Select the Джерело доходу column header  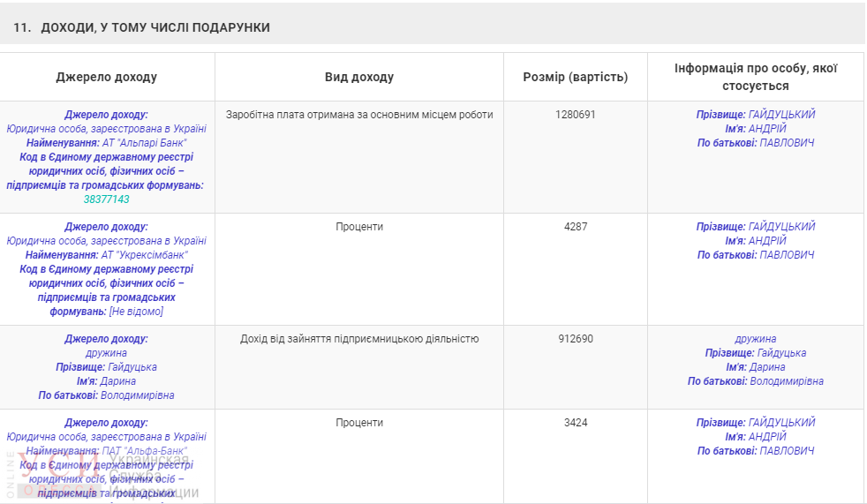[107, 77]
